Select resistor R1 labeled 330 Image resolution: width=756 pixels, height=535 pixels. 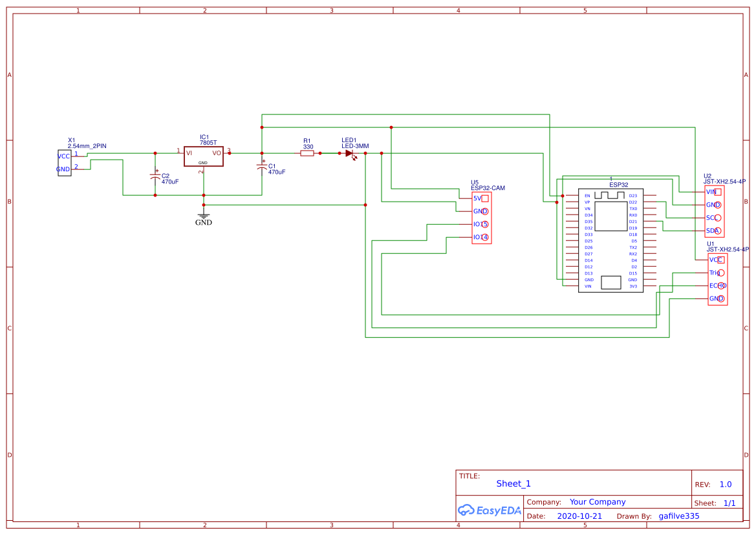308,154
